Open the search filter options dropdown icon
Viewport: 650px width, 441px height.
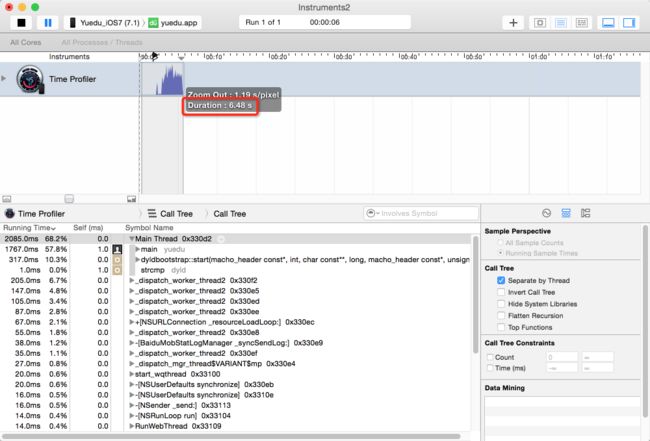pos(372,213)
